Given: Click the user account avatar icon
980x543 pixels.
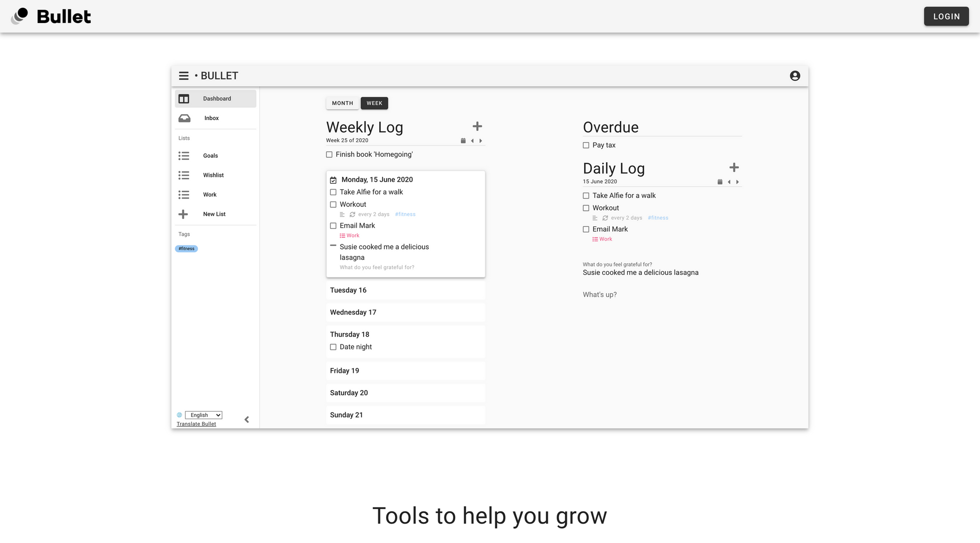Looking at the screenshot, I should click(x=795, y=76).
